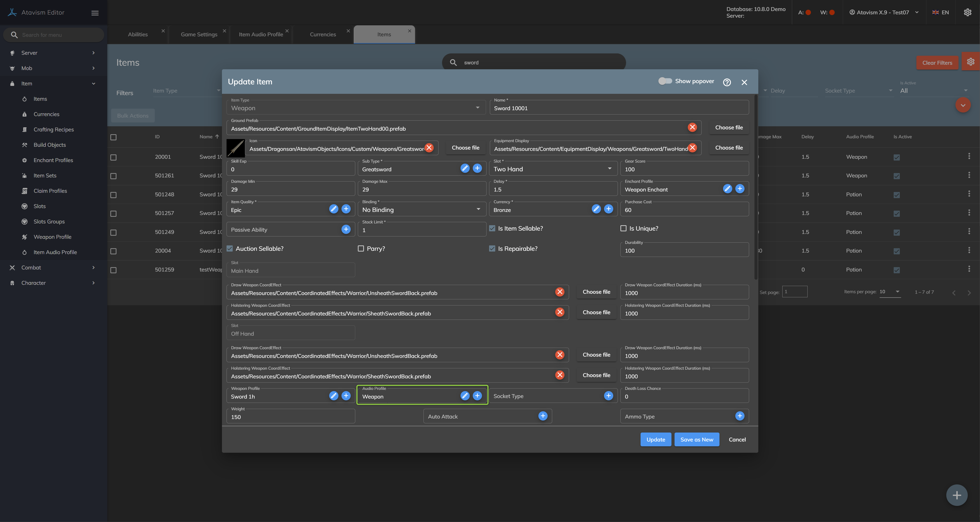Open the hamburger menu in sidebar header
The width and height of the screenshot is (980, 522).
[x=95, y=13]
